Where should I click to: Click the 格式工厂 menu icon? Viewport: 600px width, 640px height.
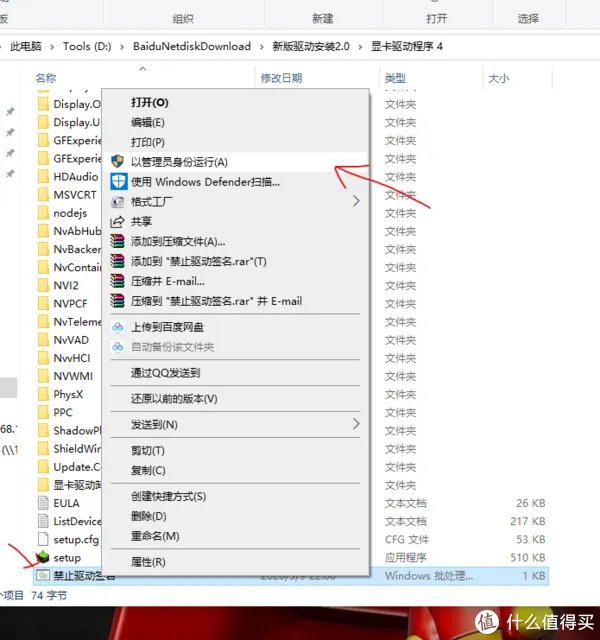coord(118,202)
